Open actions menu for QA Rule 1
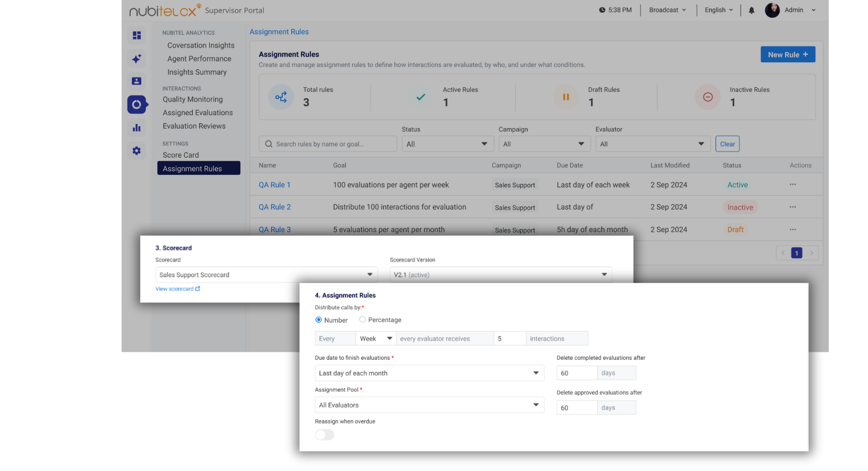Viewport: 868px width, 471px height. pos(793,185)
